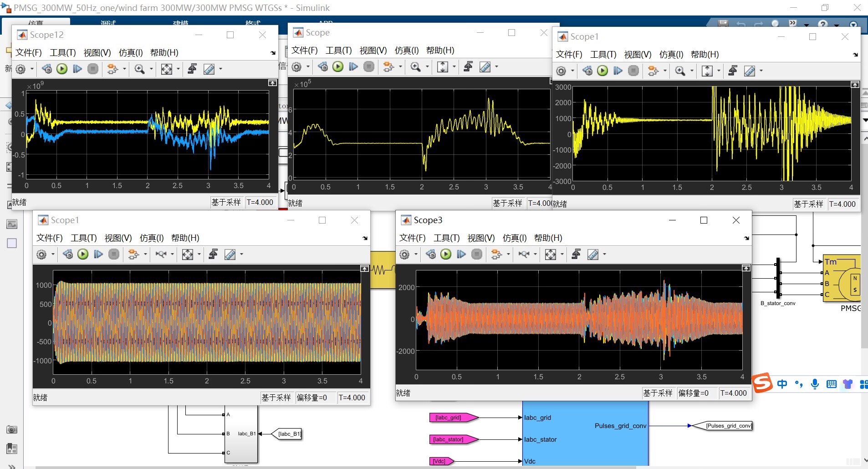
Task: Maximize axes icon in Scope3 plot
Action: (746, 268)
